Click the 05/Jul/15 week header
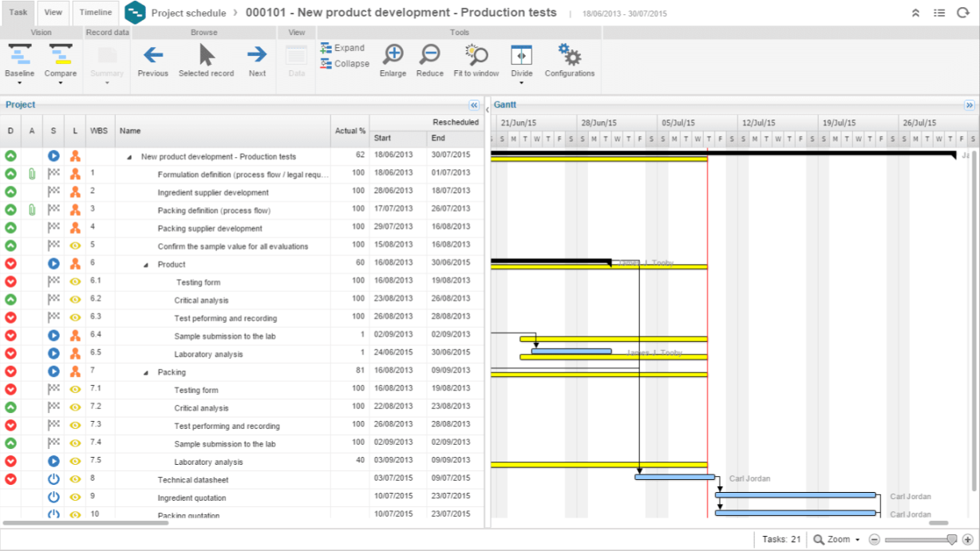Viewport: 980px width, 551px height. coord(678,123)
